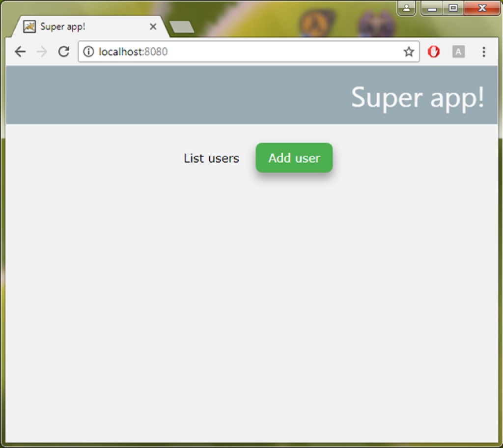Maximize the browser window
The width and height of the screenshot is (503, 448).
453,8
